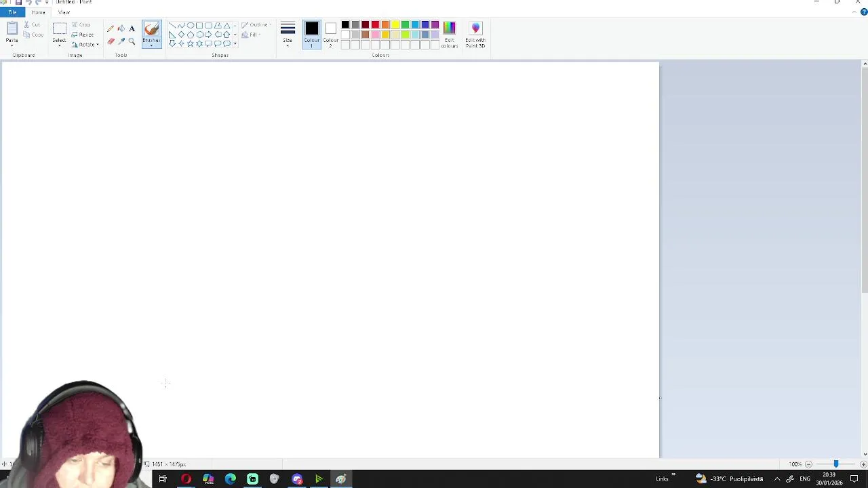
Task: Open the taskbar clock showing 30/01/2026
Action: point(829,479)
